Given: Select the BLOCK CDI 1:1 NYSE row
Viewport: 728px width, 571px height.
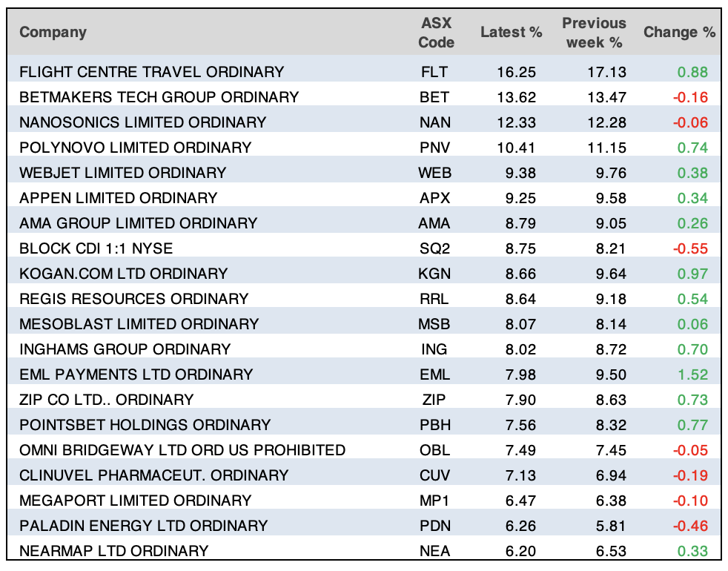Looking at the screenshot, I should click(x=96, y=248).
